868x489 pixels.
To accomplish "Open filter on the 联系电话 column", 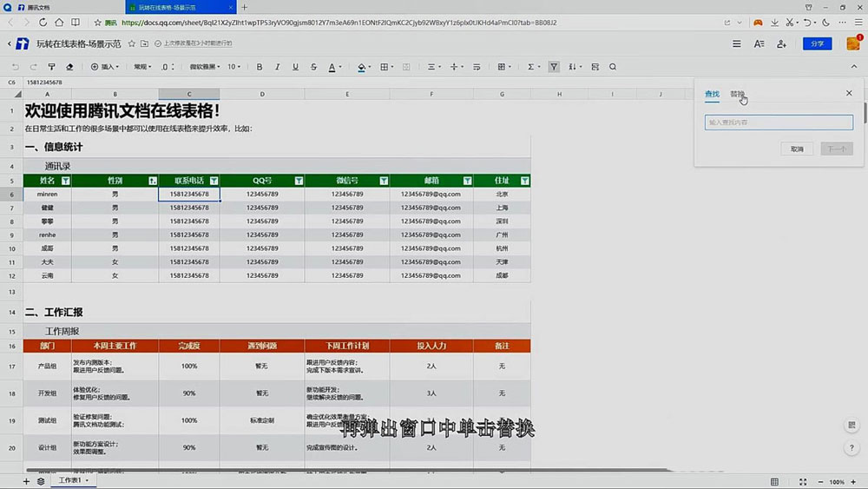I will point(214,181).
